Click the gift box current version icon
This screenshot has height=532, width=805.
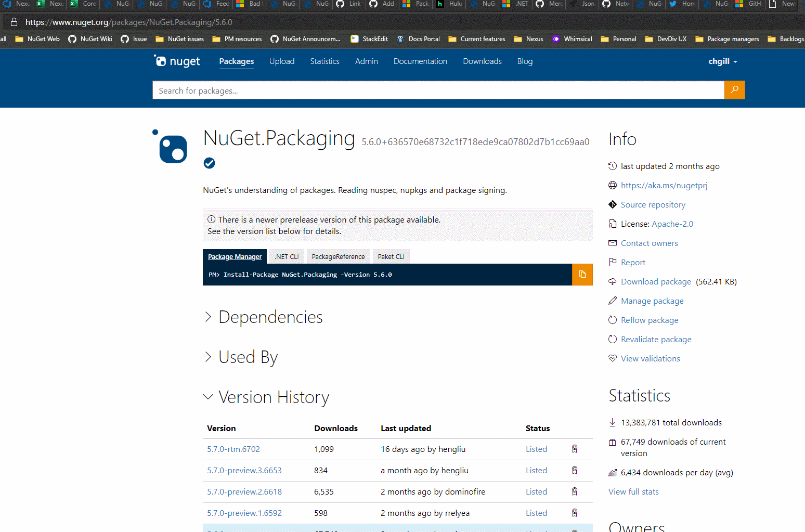coord(613,442)
